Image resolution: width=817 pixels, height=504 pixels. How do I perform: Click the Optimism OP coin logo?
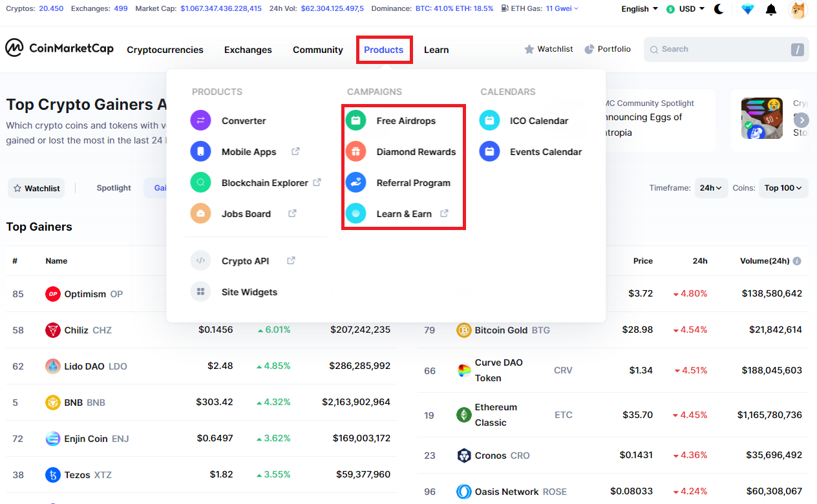pos(52,294)
